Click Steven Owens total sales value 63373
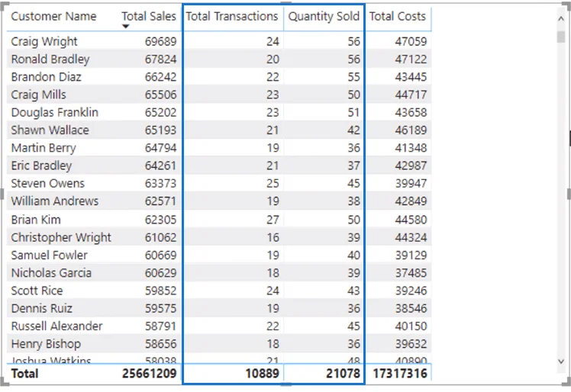The image size is (571, 392). (x=160, y=184)
